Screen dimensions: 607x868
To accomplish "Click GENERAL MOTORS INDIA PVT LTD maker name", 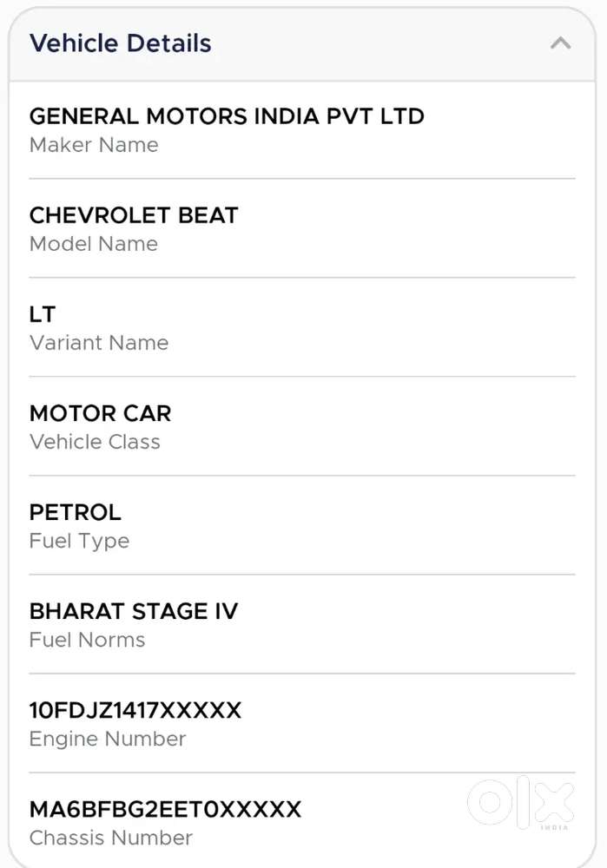I will point(227,115).
